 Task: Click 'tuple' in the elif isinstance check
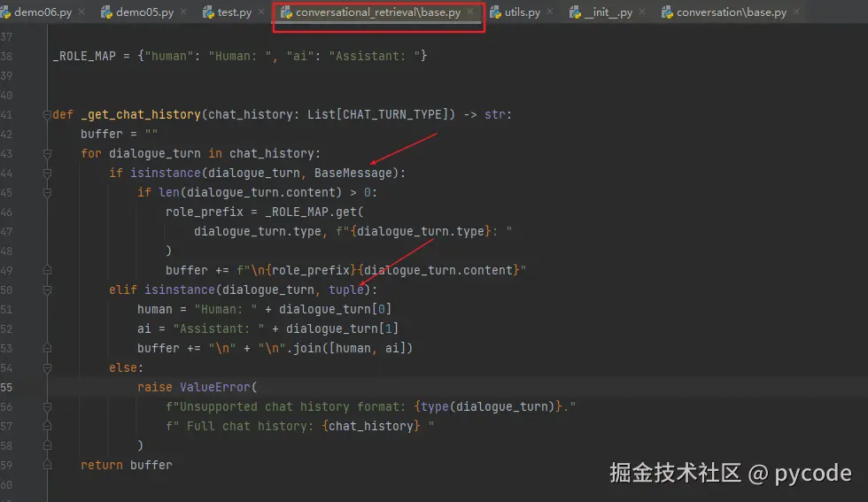click(x=346, y=290)
